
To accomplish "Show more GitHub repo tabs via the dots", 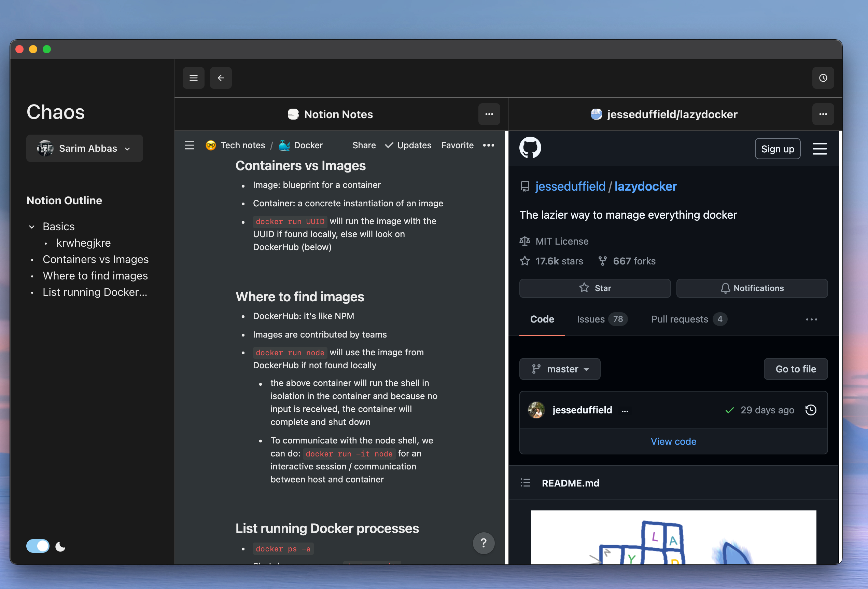I will click(x=811, y=319).
